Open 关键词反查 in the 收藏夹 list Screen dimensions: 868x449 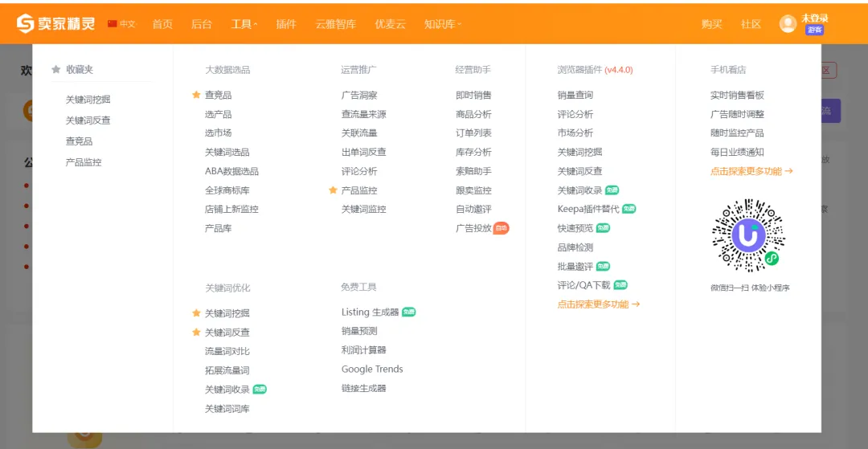point(88,120)
